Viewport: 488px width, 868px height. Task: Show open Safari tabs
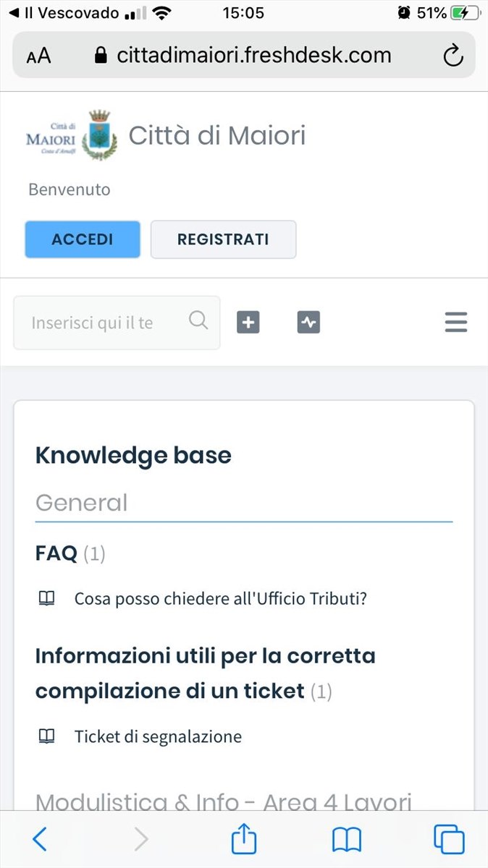click(x=449, y=839)
